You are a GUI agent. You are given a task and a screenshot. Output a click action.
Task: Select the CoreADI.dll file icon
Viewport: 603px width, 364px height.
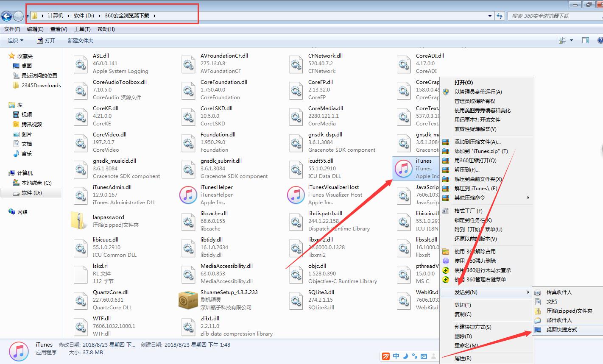point(404,64)
